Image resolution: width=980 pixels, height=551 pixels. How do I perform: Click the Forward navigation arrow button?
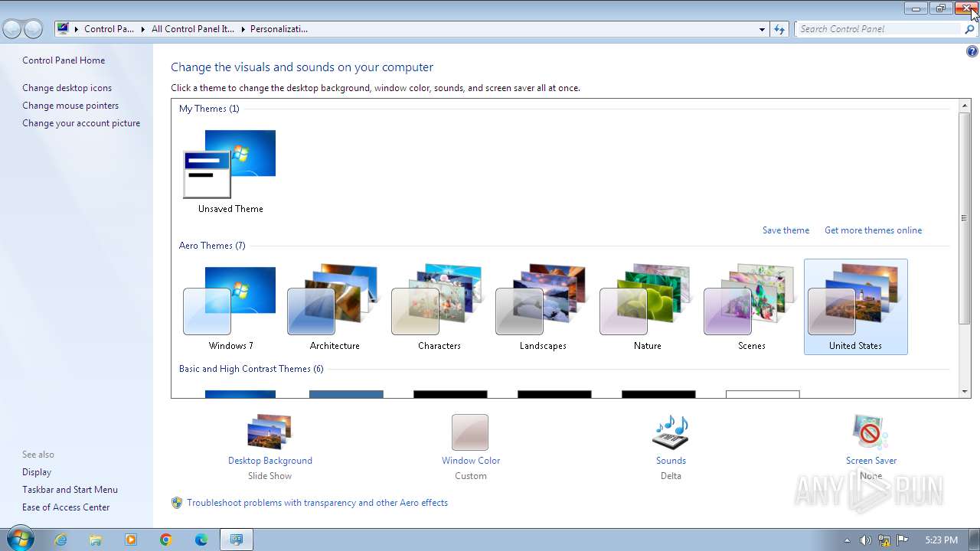tap(33, 29)
